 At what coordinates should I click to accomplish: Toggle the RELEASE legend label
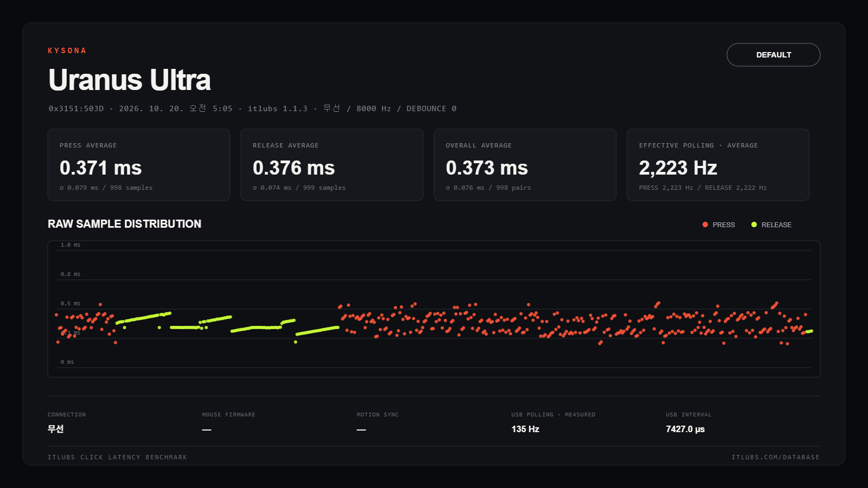coord(776,225)
